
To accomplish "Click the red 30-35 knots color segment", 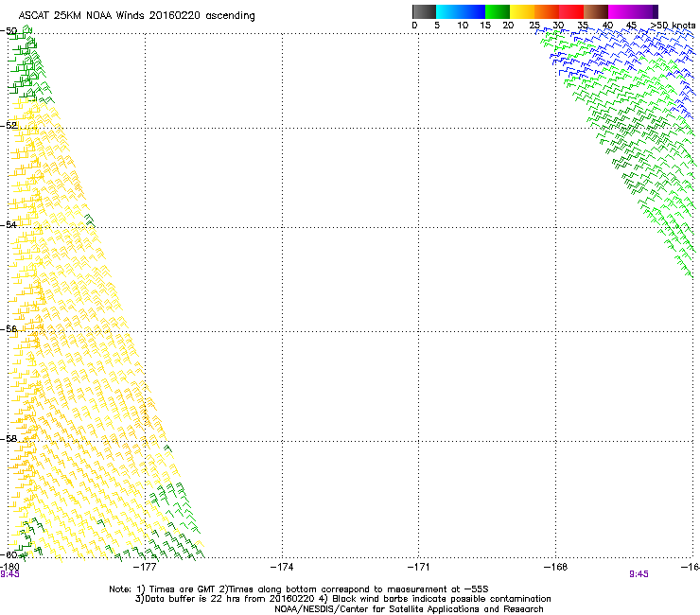I will (x=571, y=11).
